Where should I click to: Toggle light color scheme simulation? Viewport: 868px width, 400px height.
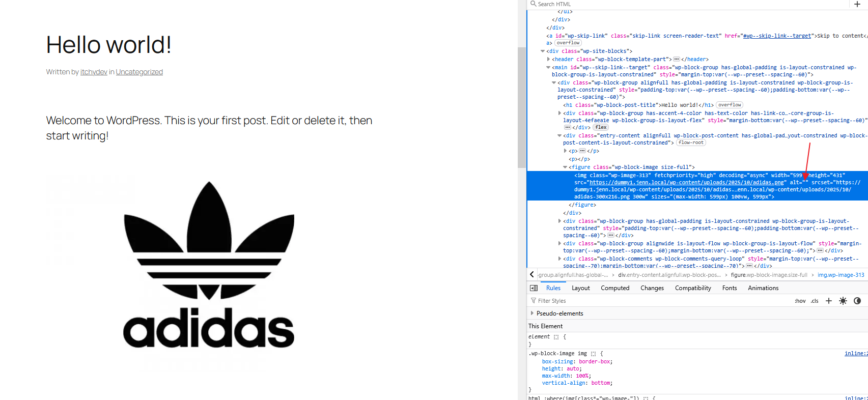point(843,301)
